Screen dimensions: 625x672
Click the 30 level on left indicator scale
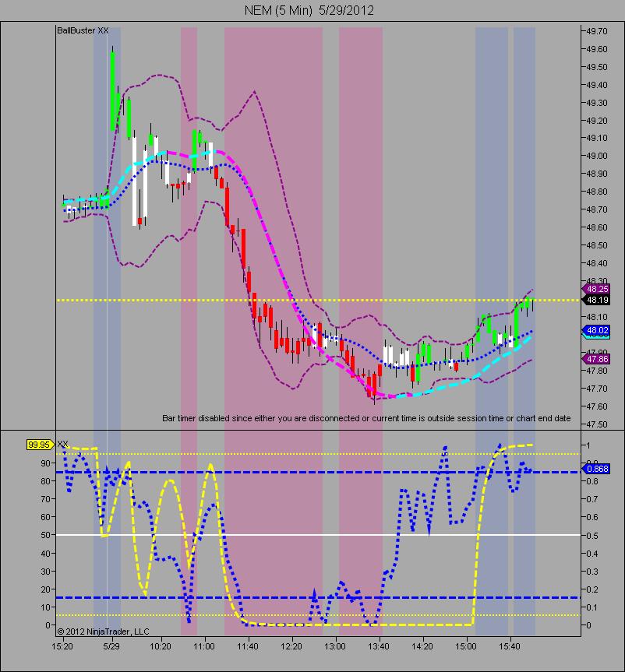click(x=45, y=572)
